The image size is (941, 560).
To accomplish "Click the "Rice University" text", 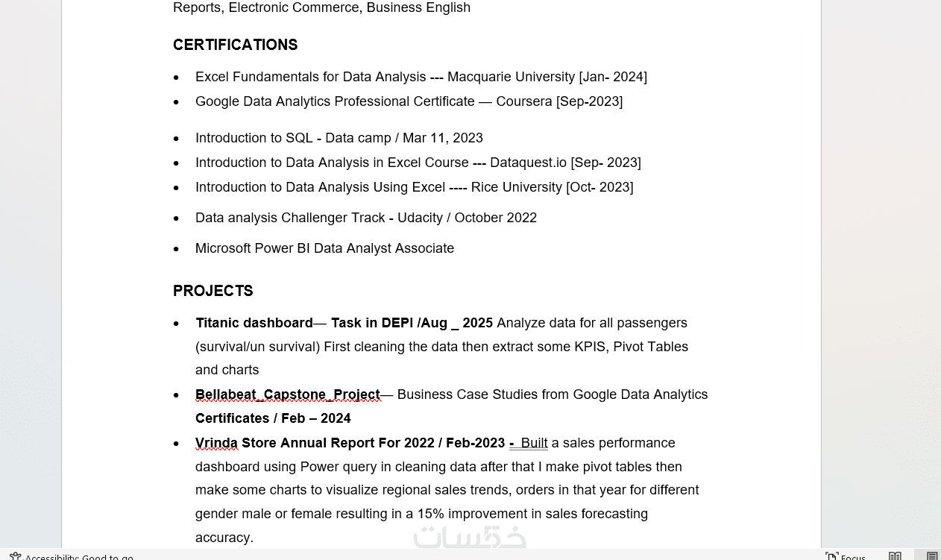I will (516, 187).
